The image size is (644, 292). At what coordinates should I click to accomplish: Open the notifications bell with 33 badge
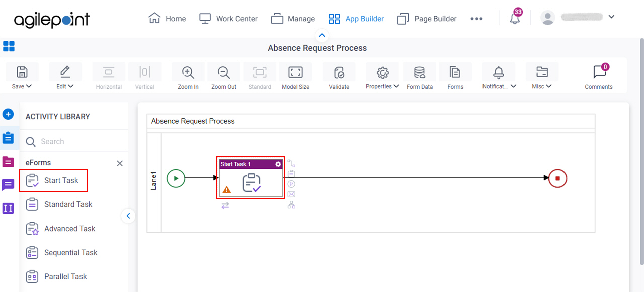coord(515,18)
